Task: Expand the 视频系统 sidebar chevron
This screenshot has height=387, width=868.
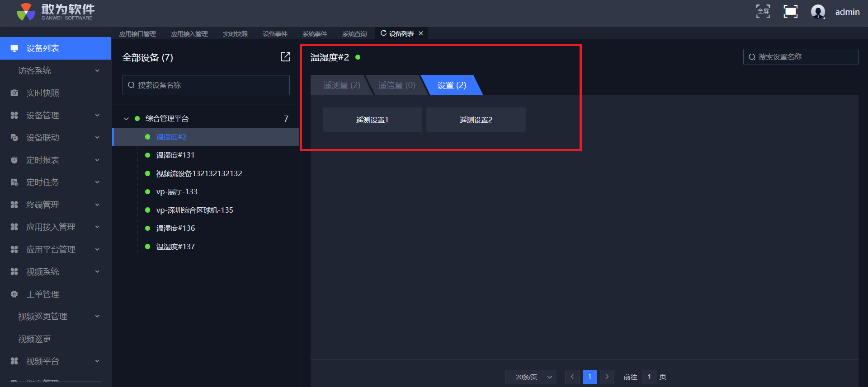Action: [97, 271]
